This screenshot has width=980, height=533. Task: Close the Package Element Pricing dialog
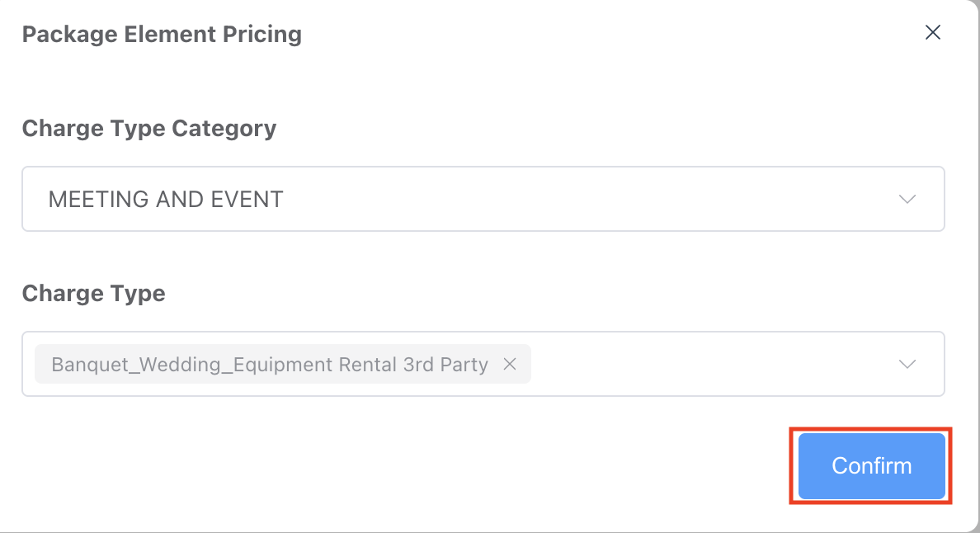point(932,32)
